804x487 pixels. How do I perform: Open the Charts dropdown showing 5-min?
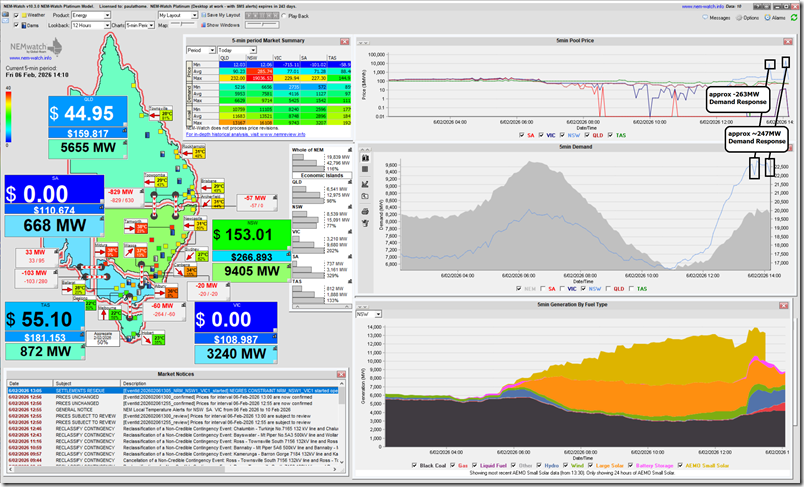click(x=140, y=25)
